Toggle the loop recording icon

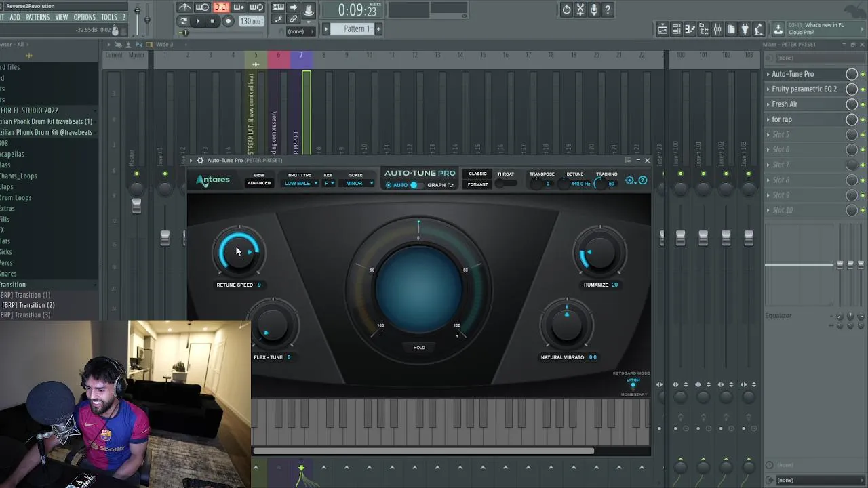[256, 8]
